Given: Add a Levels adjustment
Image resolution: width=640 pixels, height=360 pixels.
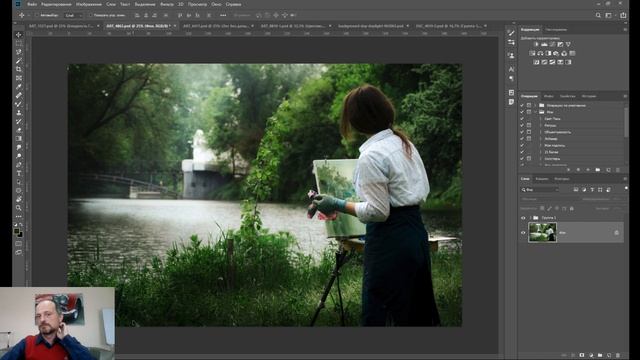Looking at the screenshot, I should pyautogui.click(x=544, y=44).
